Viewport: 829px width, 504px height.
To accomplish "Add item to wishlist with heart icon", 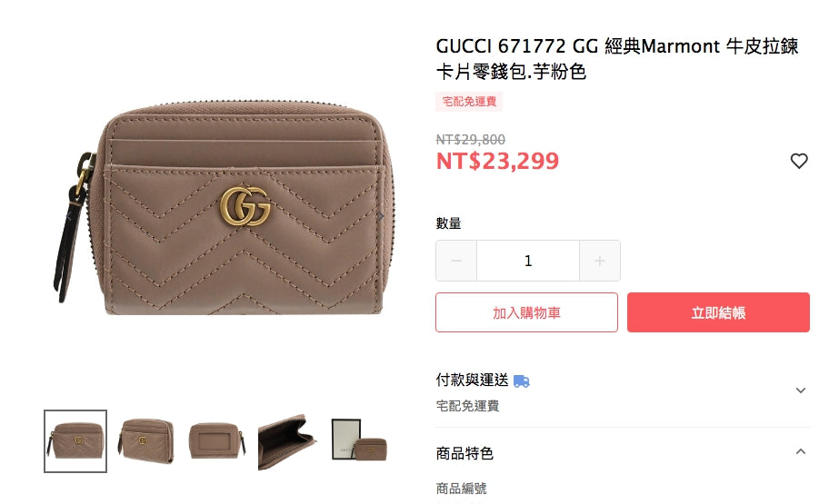I will [799, 161].
